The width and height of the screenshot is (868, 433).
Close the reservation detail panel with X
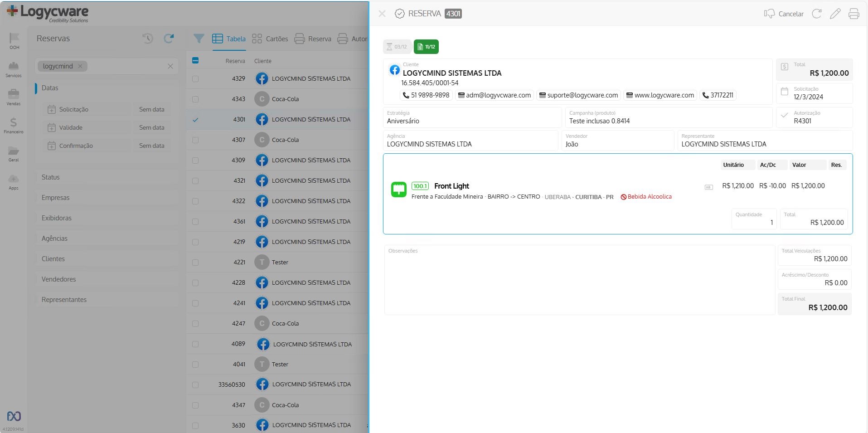[382, 14]
